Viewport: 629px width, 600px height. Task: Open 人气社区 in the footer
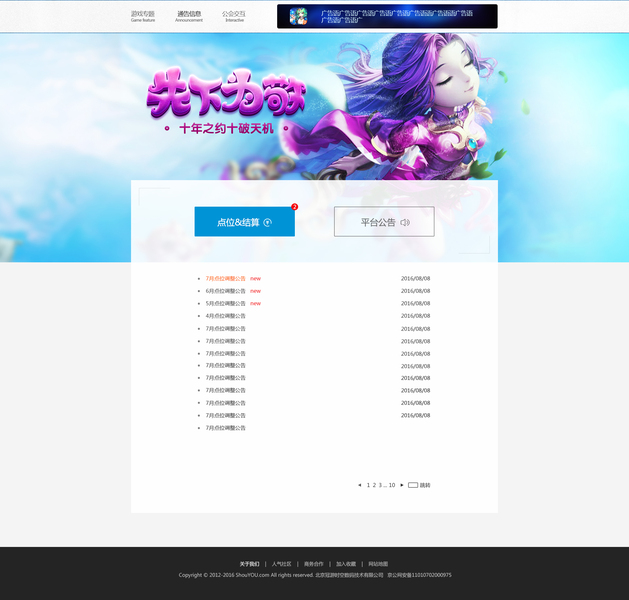282,564
